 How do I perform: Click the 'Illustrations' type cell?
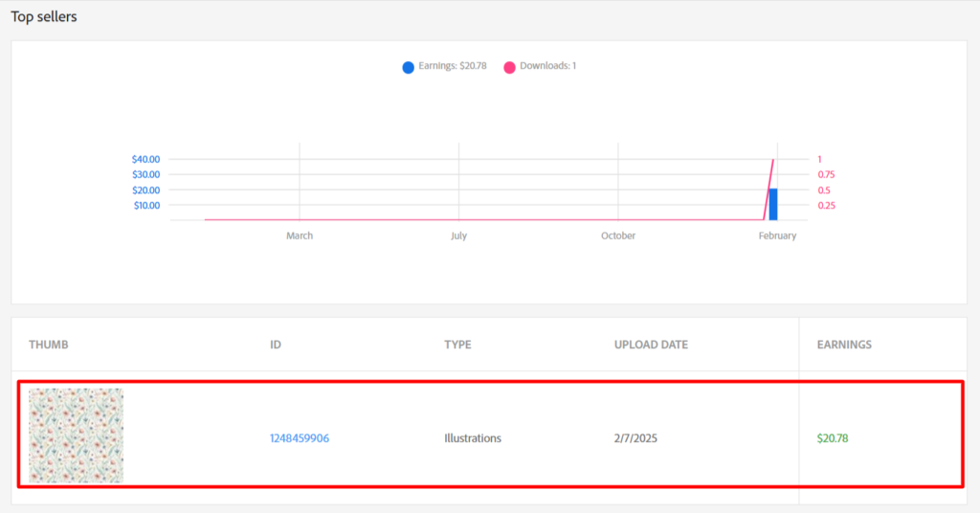tap(472, 438)
